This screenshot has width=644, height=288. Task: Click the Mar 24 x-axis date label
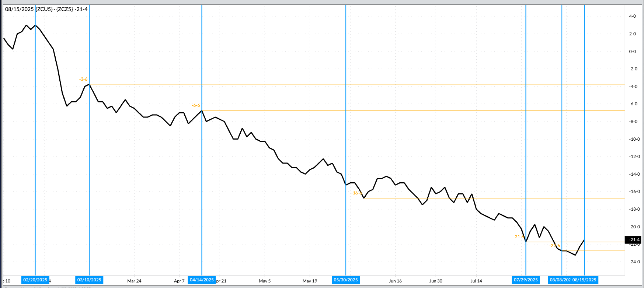[134, 281]
